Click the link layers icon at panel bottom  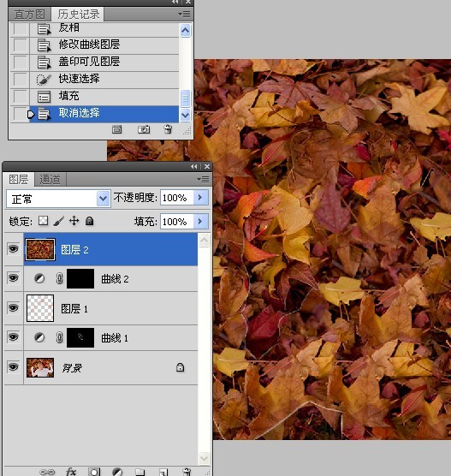(47, 472)
